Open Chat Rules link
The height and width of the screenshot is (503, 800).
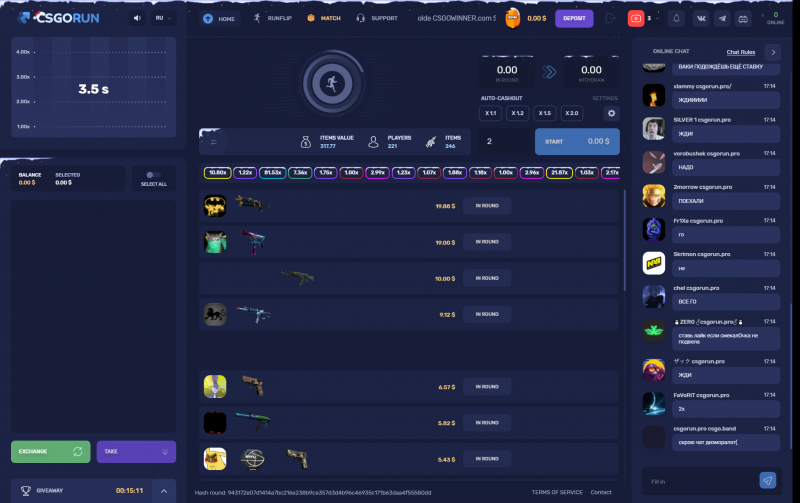pos(740,52)
